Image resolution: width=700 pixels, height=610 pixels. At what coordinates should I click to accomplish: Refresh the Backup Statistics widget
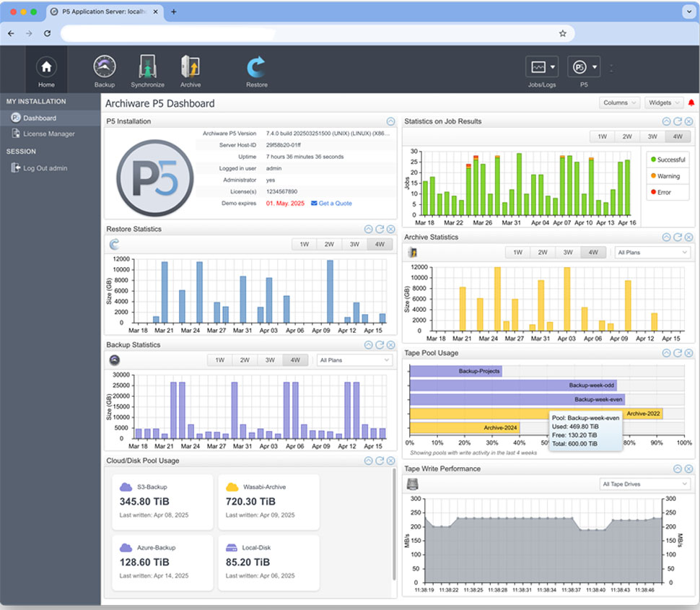click(x=380, y=345)
